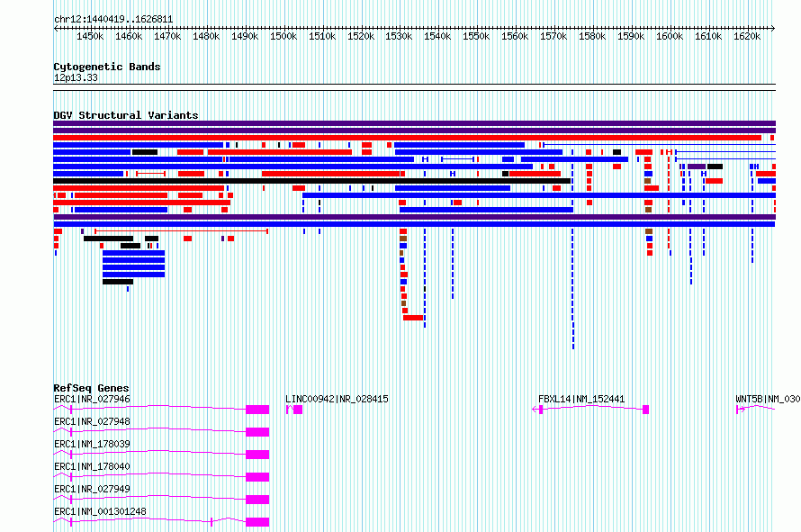Click the thin red bracketed variant line below the blue full-width bar
This screenshot has height=532, width=801.
[181, 231]
